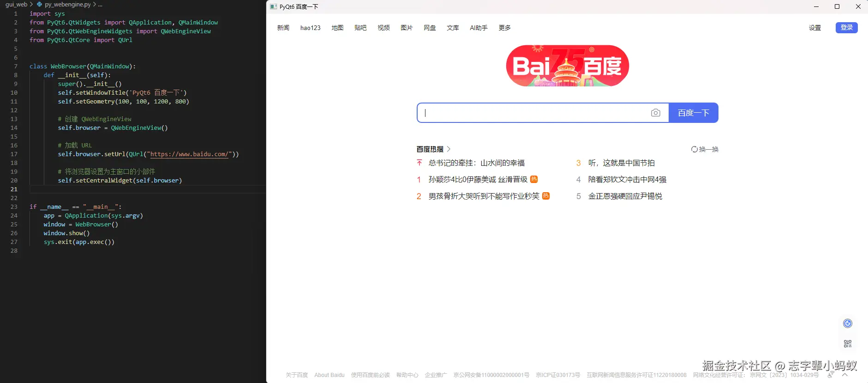The image size is (868, 383).
Task: Click 'sys.exit(app.exec())' code line
Action: [79, 242]
